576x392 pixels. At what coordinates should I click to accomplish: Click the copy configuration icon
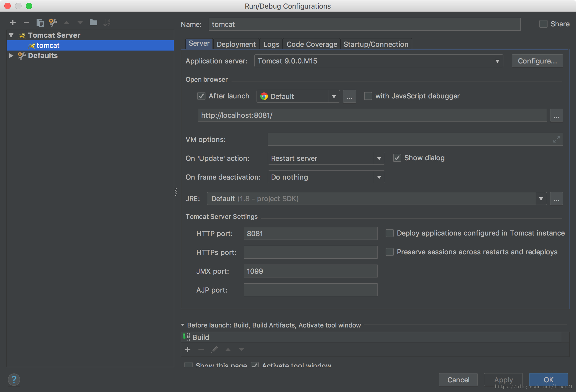40,23
